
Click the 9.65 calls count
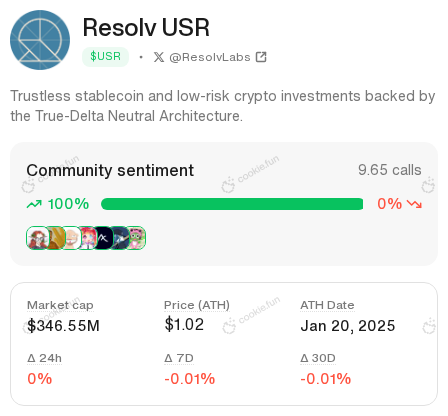390,170
